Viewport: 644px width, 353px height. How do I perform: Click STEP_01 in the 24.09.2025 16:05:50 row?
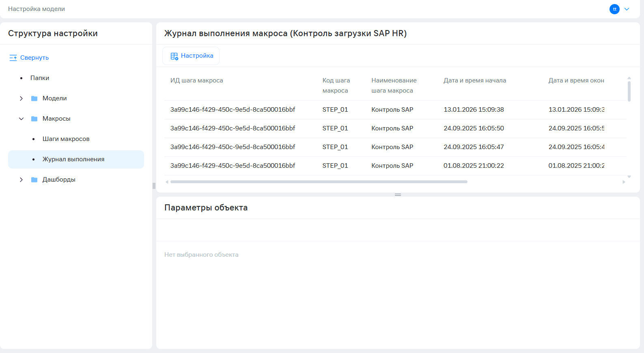point(335,128)
